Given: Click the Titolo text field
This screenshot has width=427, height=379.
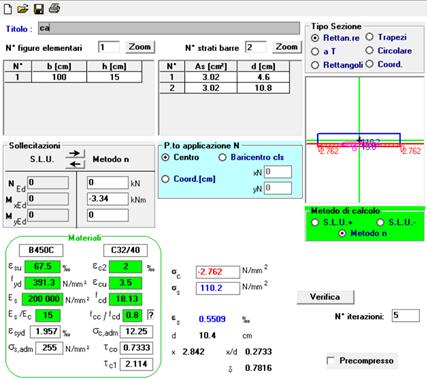Looking at the screenshot, I should click(169, 28).
